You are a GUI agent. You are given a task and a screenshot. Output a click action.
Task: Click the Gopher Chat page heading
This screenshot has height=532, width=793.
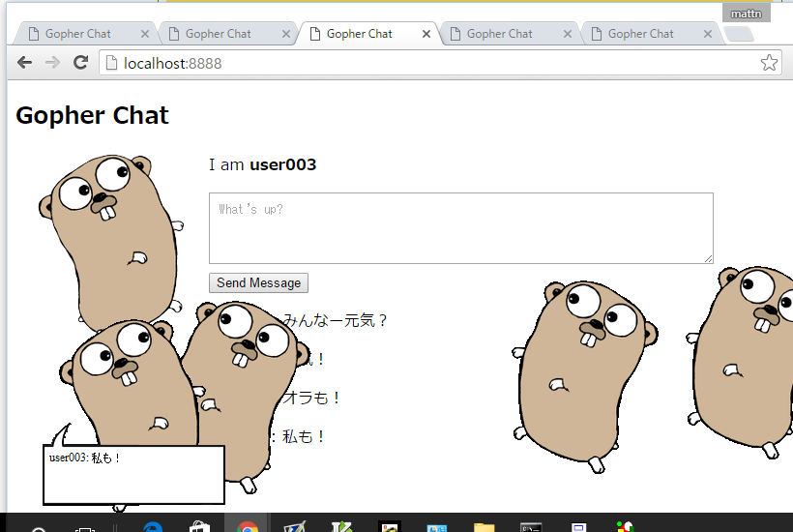pos(92,115)
